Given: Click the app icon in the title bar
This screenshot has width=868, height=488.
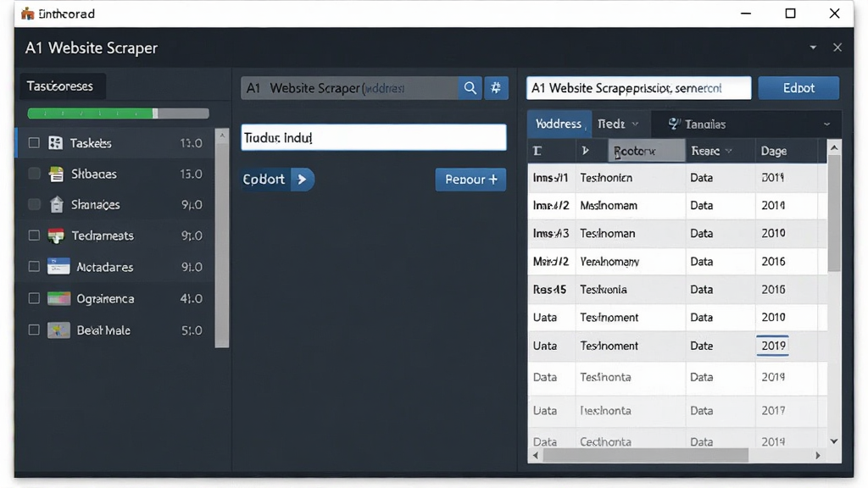Looking at the screenshot, I should [28, 14].
